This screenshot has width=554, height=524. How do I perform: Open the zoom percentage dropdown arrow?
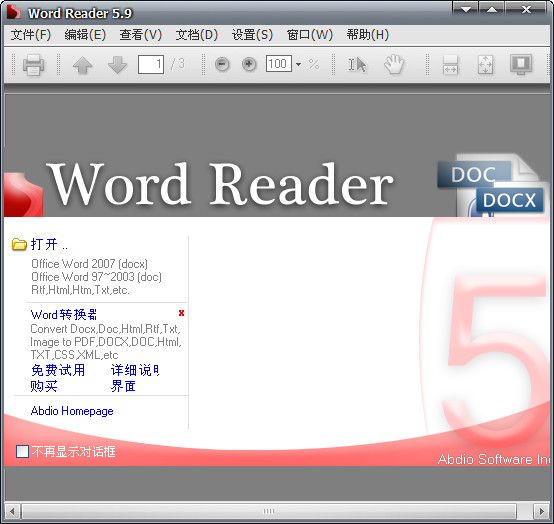pyautogui.click(x=299, y=64)
